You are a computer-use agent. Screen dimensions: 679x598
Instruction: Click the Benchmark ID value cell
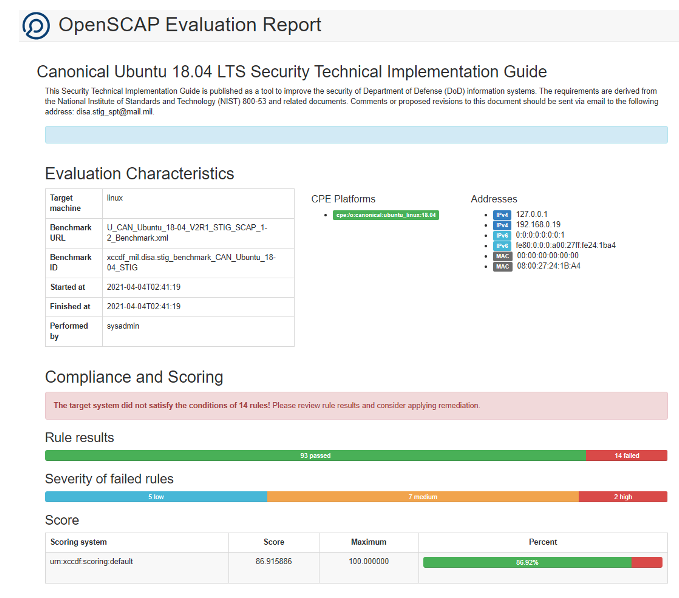pyautogui.click(x=198, y=263)
